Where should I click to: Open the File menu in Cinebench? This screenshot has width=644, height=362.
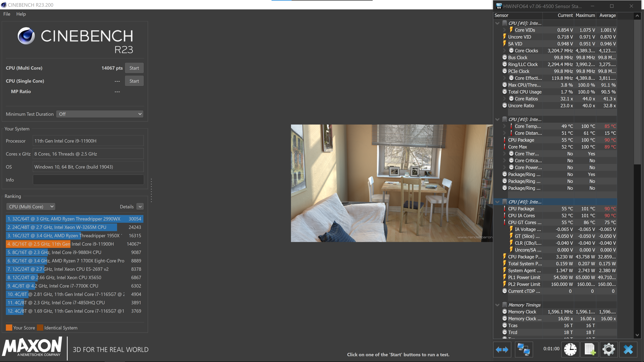pyautogui.click(x=7, y=14)
